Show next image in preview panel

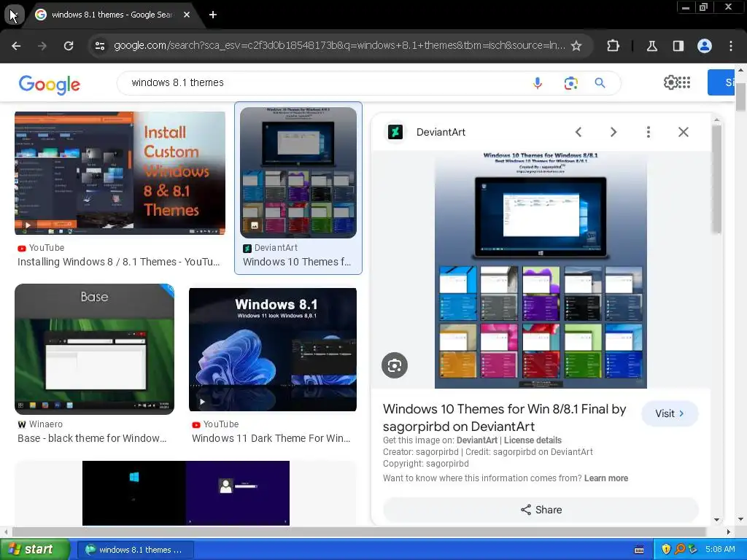pyautogui.click(x=614, y=132)
